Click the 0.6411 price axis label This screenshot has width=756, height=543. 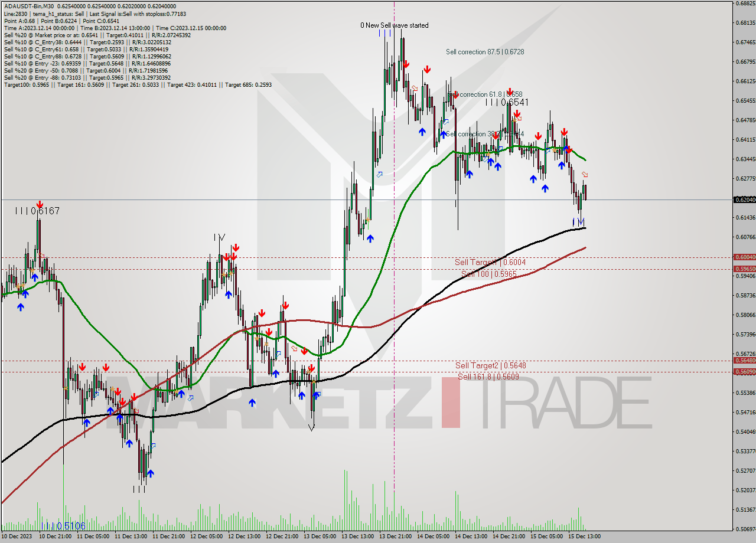[745, 140]
